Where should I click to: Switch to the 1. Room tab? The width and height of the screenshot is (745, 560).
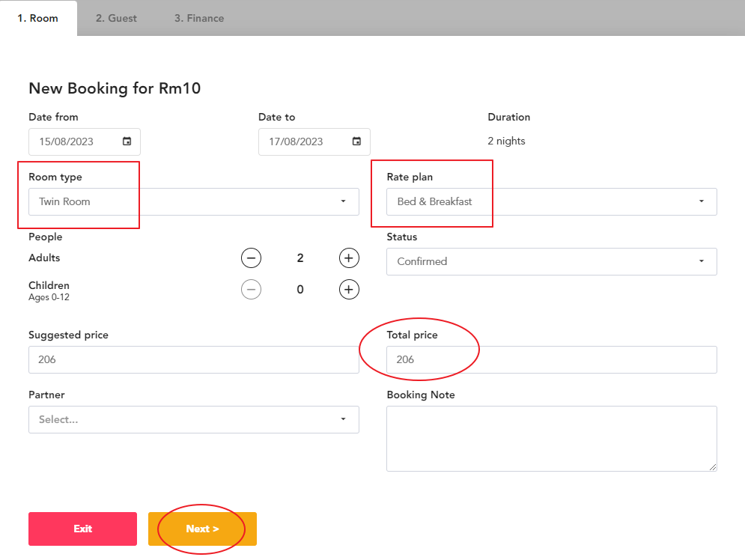pyautogui.click(x=38, y=18)
